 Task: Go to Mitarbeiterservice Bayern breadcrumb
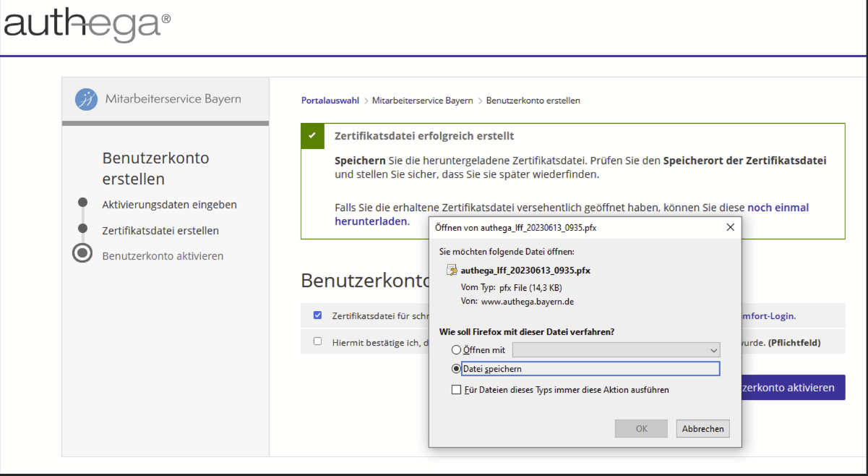click(422, 101)
